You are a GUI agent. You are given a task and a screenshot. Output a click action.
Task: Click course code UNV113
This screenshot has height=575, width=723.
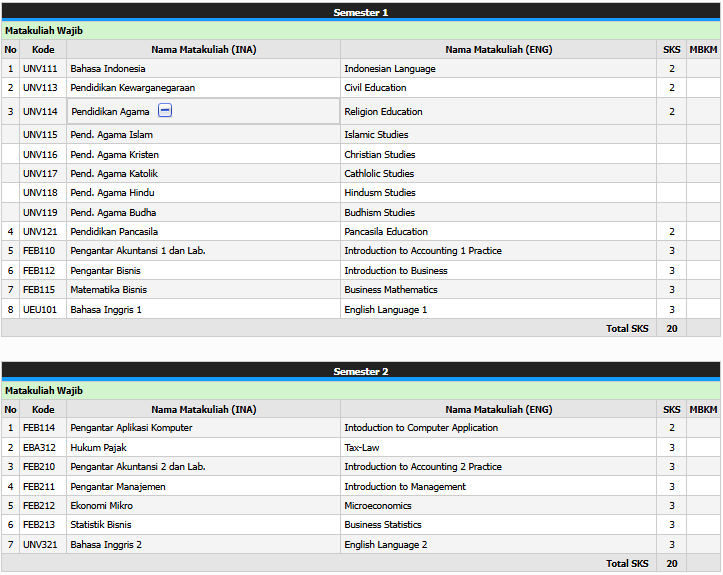39,88
